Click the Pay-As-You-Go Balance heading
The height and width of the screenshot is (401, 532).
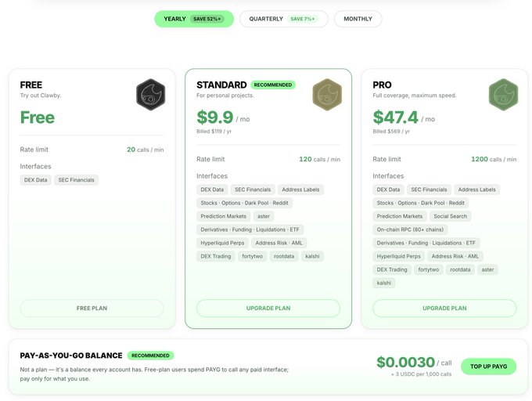71,356
